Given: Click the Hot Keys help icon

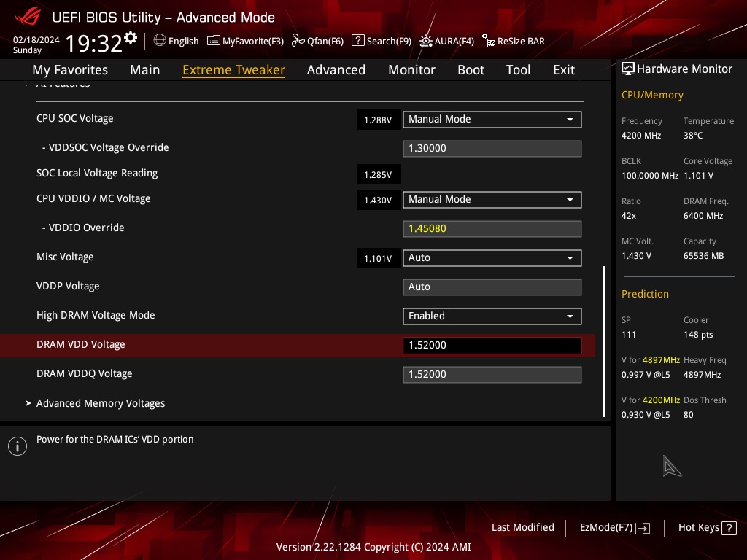Looking at the screenshot, I should pyautogui.click(x=729, y=528).
